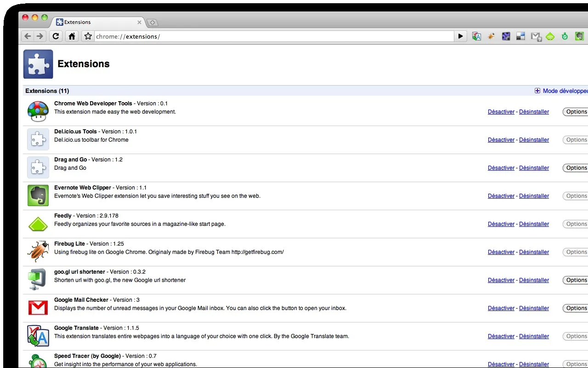The width and height of the screenshot is (588, 368).
Task: Uninstall Del.icio.us Tools via Désinstaller
Action: pos(534,140)
